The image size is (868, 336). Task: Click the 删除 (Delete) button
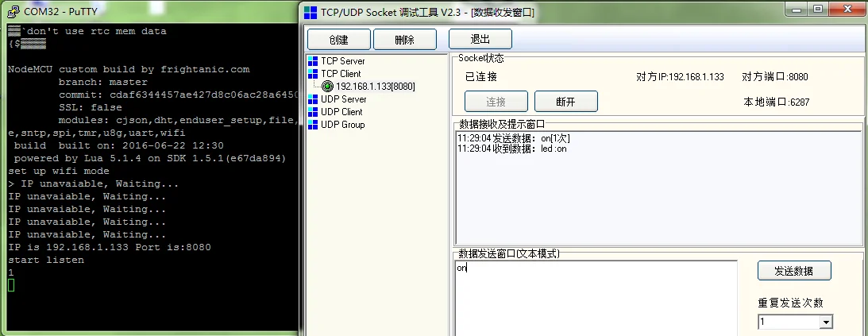(405, 39)
